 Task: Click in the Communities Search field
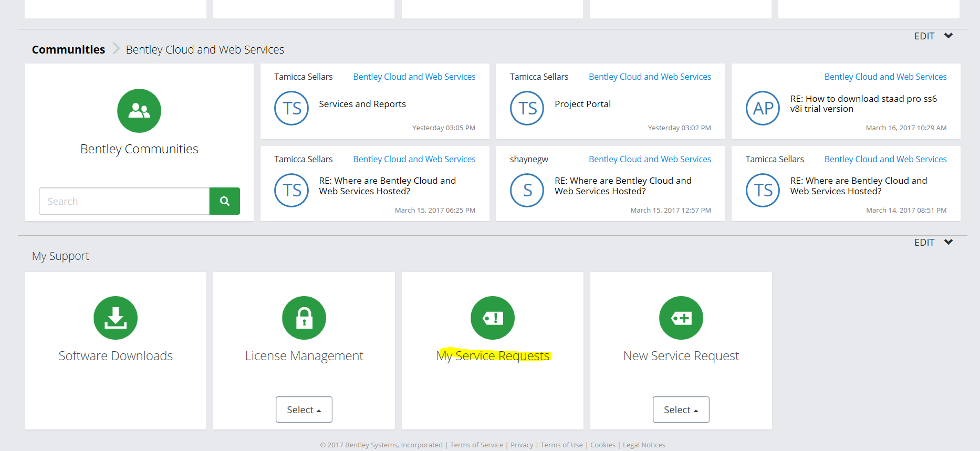click(x=124, y=201)
